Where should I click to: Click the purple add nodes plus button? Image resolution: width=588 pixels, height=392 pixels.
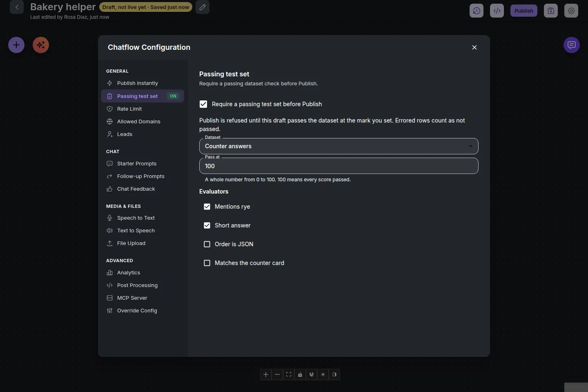pyautogui.click(x=16, y=45)
